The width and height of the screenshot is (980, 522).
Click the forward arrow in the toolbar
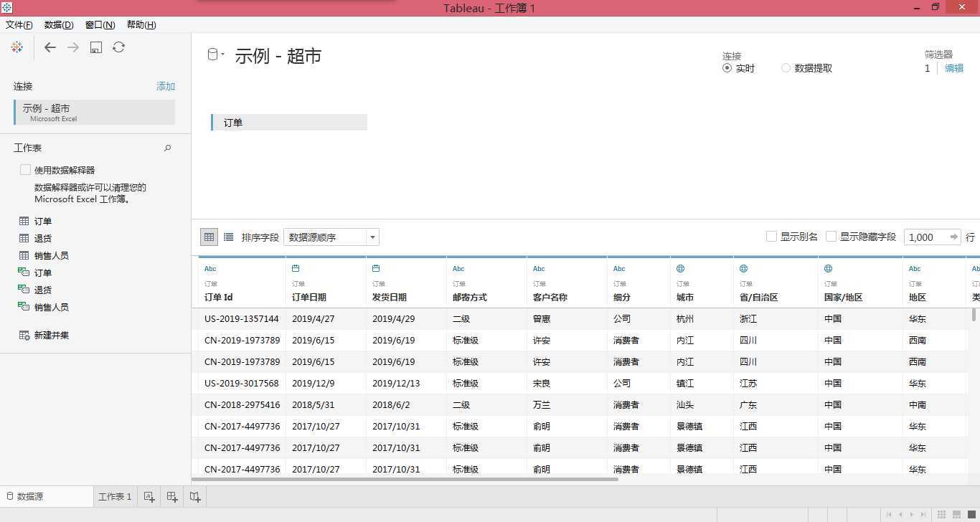[73, 47]
